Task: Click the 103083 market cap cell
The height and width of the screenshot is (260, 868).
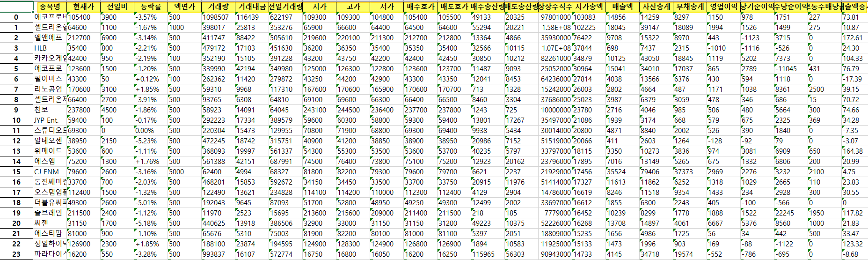Action: pyautogui.click(x=589, y=17)
